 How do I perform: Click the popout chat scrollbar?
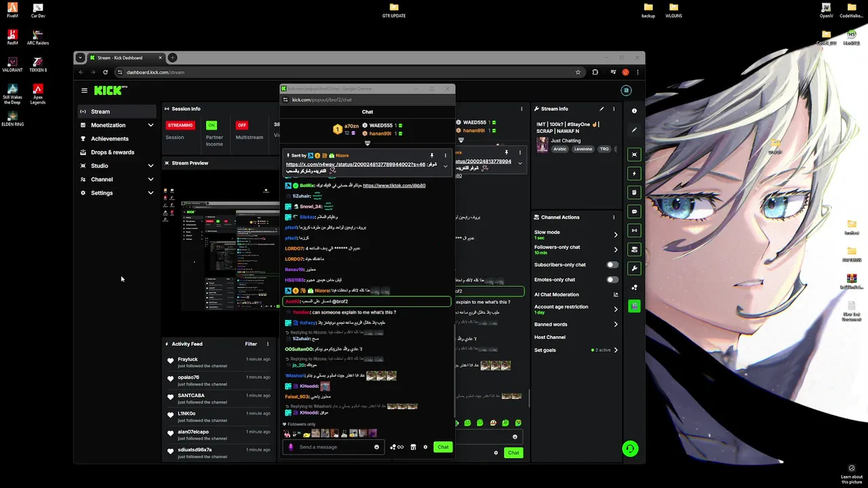[x=454, y=369]
